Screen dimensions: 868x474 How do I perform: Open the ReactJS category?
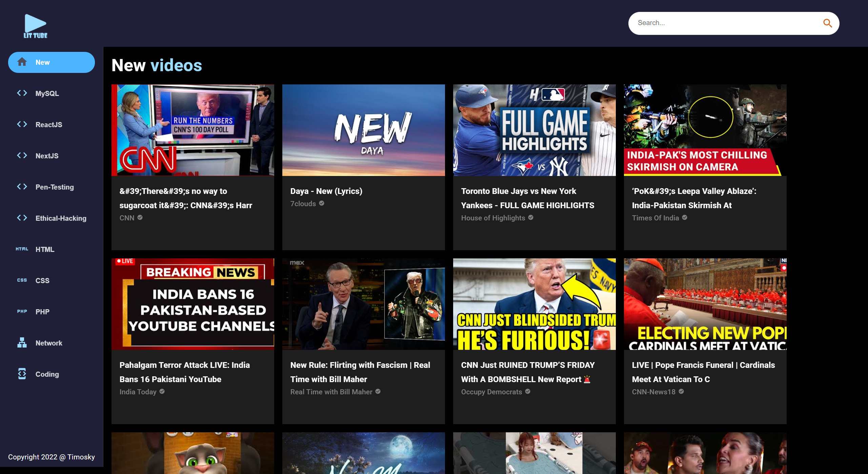point(52,125)
